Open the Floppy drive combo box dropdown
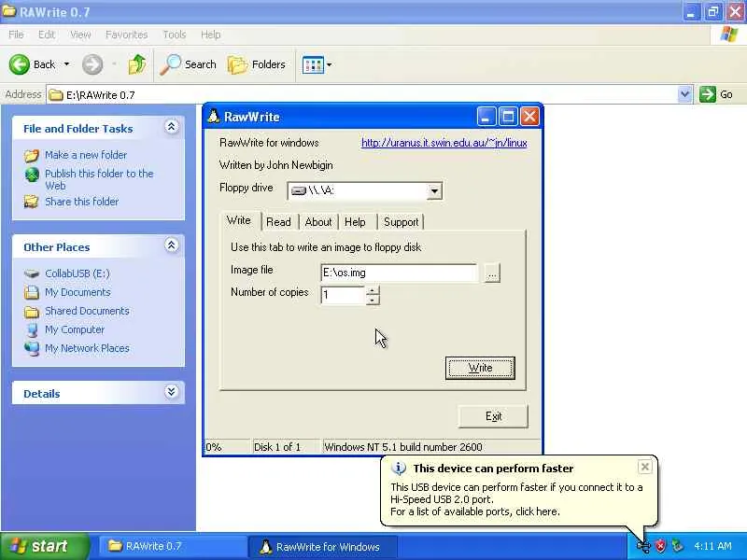Image resolution: width=747 pixels, height=560 pixels. click(434, 191)
